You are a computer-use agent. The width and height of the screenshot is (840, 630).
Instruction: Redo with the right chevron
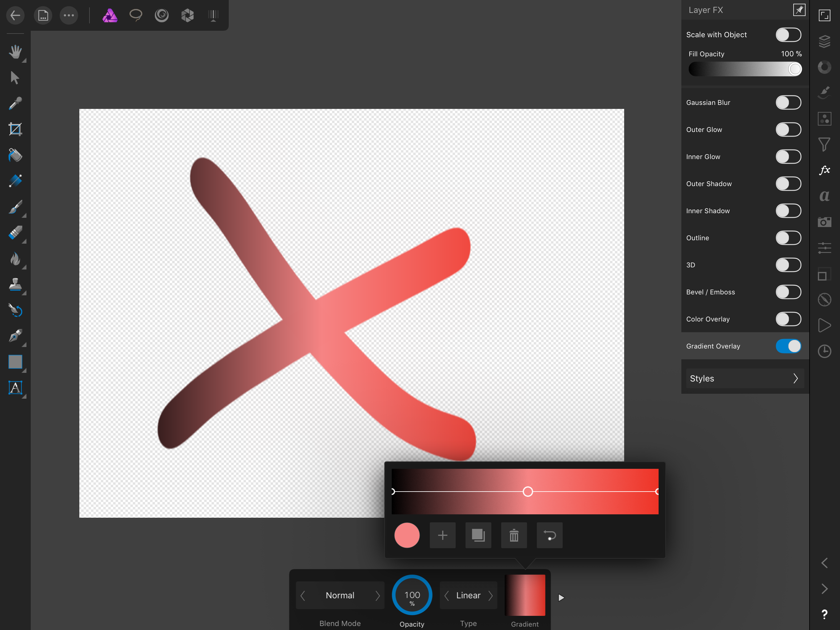824,588
